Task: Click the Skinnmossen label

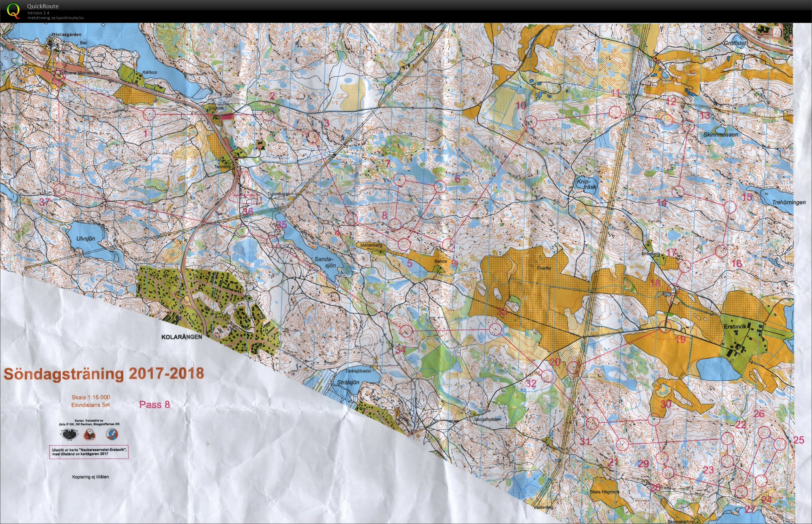Action: pos(720,134)
